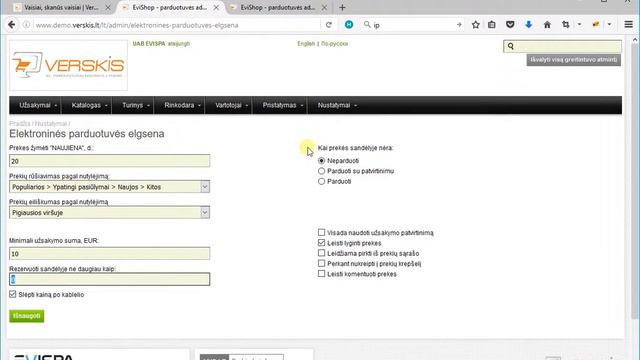Image resolution: width=640 pixels, height=360 pixels.
Task: Enable Leisti komentuoti prekes
Action: 322,273
